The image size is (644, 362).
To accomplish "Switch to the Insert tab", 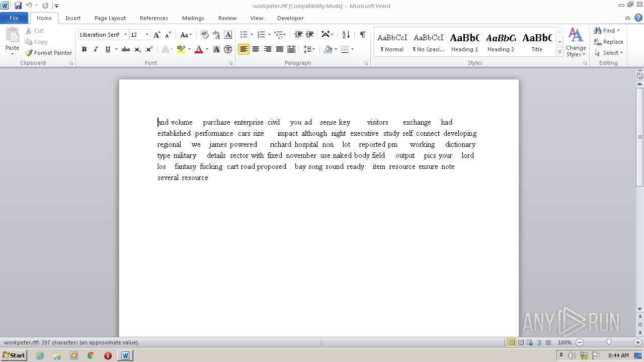I will 73,18.
